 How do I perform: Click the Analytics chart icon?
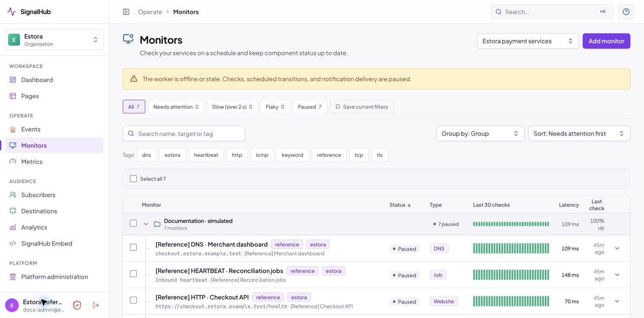[13, 228]
